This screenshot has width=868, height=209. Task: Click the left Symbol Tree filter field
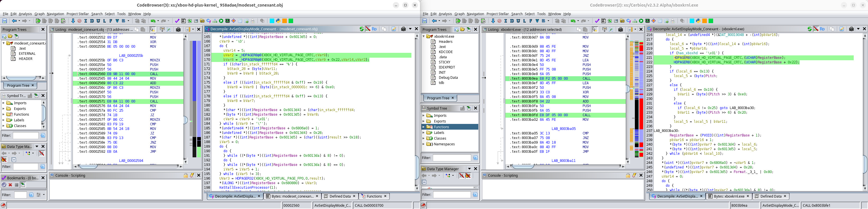(26, 135)
